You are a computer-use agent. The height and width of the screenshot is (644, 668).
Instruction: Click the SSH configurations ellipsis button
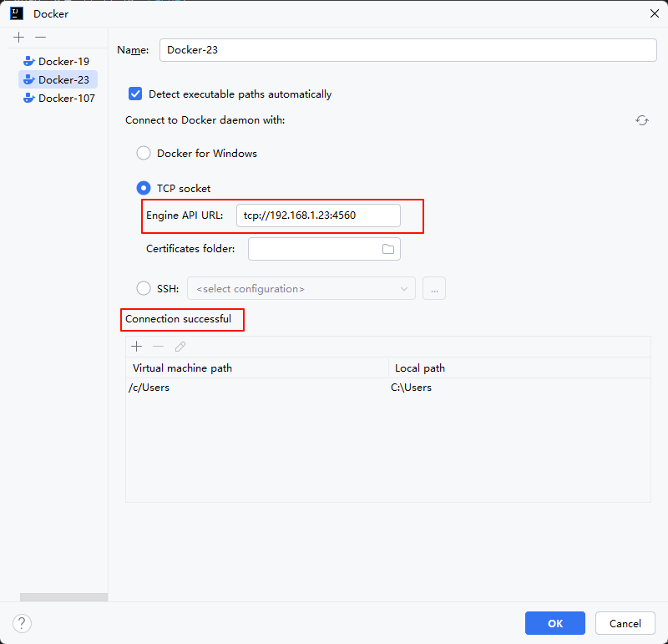tap(434, 288)
